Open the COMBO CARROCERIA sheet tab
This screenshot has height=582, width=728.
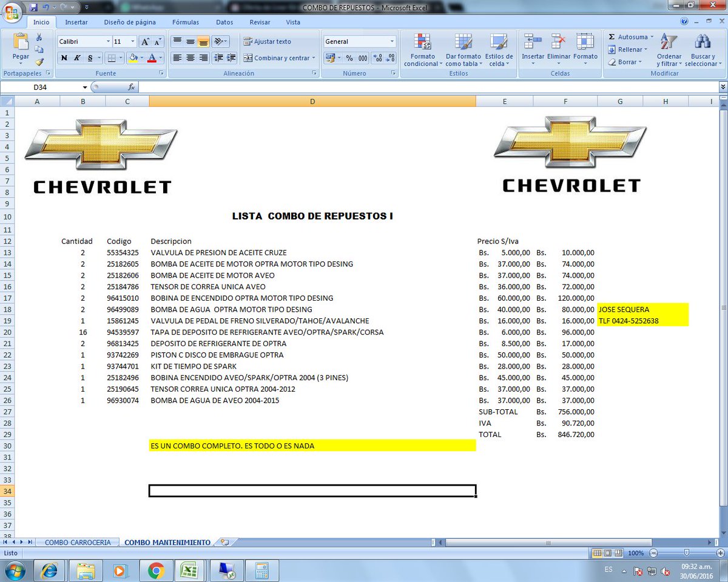[78, 543]
